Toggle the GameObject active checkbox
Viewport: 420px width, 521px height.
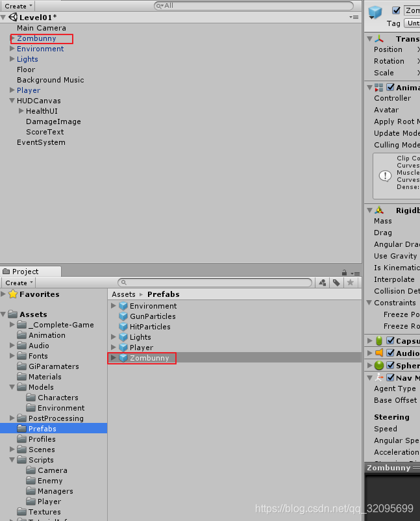pos(396,10)
